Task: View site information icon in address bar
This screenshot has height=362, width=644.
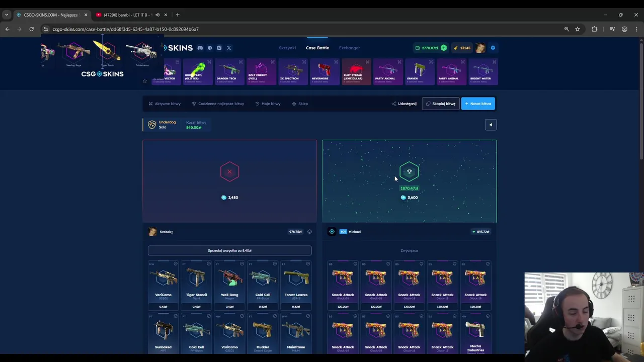Action: point(46,29)
